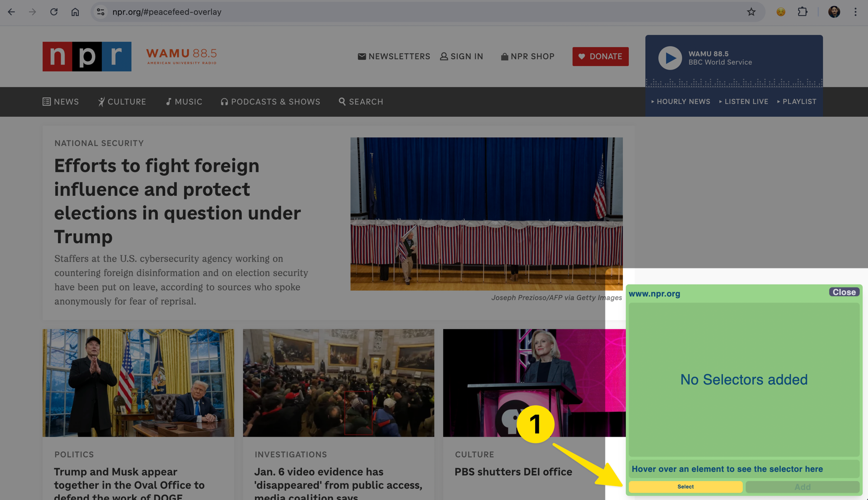
Task: Open the emoji face extension icon
Action: 781,12
